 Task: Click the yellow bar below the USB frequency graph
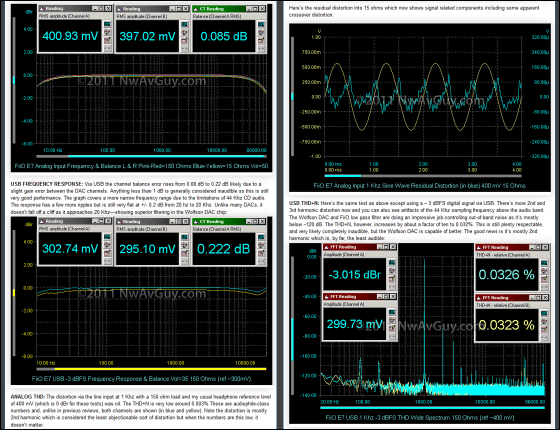click(160, 369)
